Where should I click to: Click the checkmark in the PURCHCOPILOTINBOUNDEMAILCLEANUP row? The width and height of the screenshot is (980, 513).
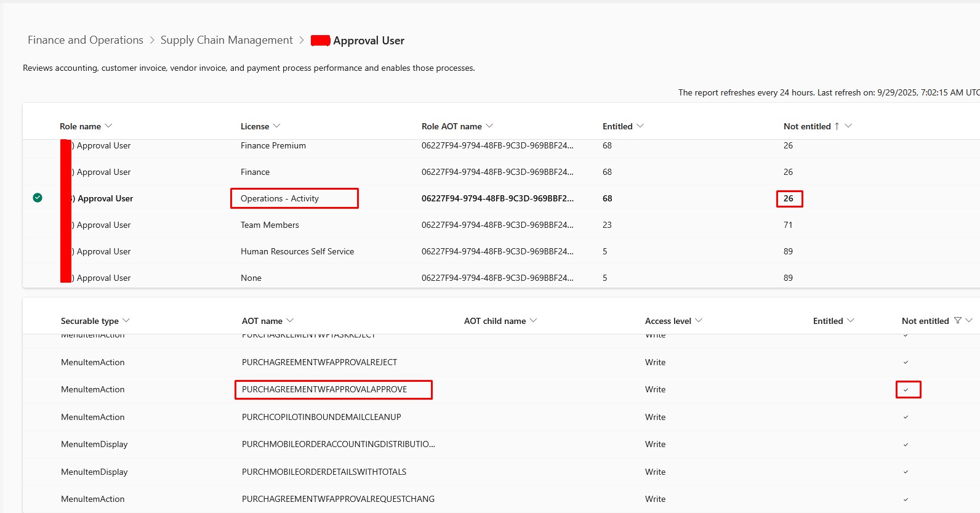(906, 418)
